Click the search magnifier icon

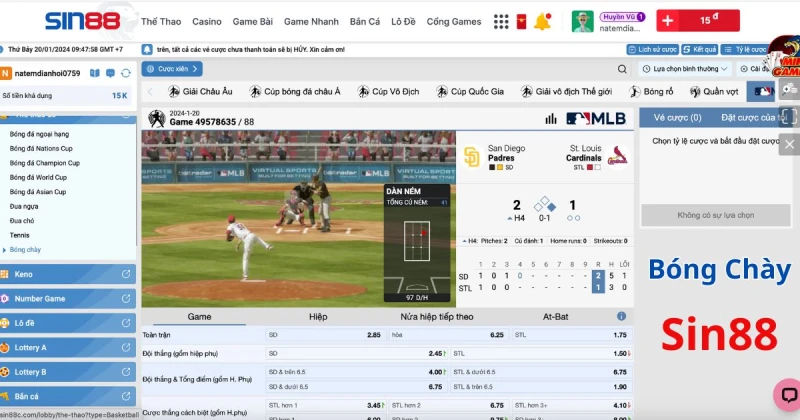click(x=622, y=69)
